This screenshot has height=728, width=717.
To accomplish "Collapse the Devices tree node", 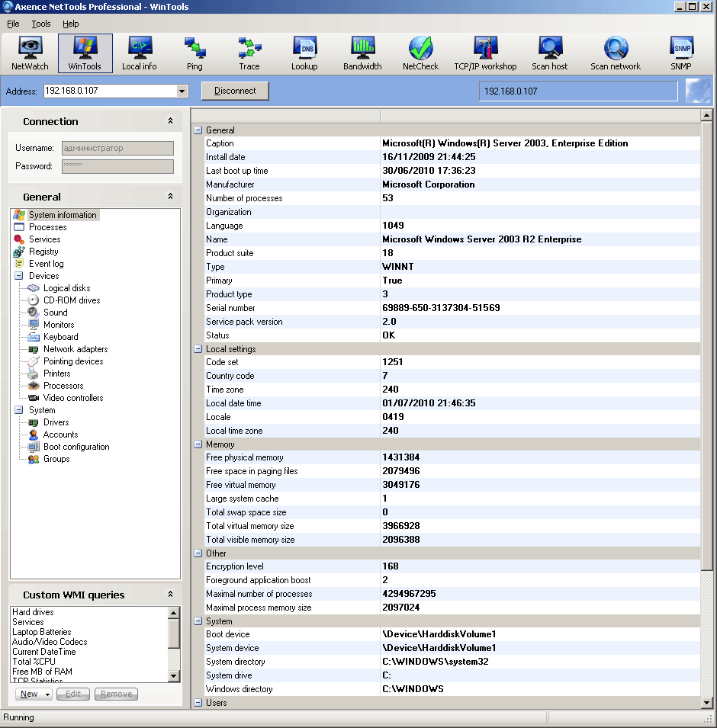I will pyautogui.click(x=18, y=276).
